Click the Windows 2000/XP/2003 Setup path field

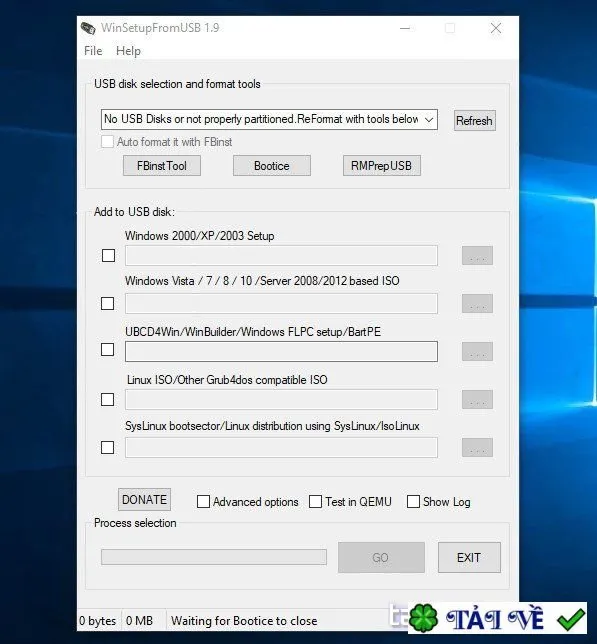coord(281,255)
